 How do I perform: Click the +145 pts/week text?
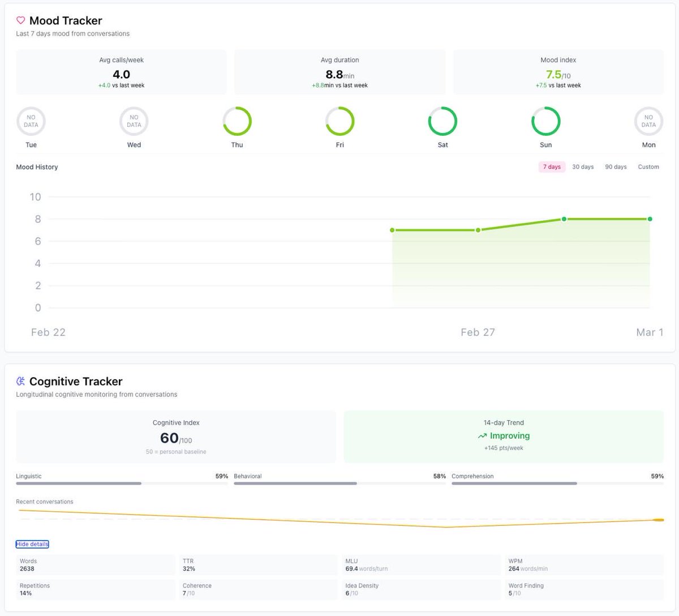(x=504, y=448)
